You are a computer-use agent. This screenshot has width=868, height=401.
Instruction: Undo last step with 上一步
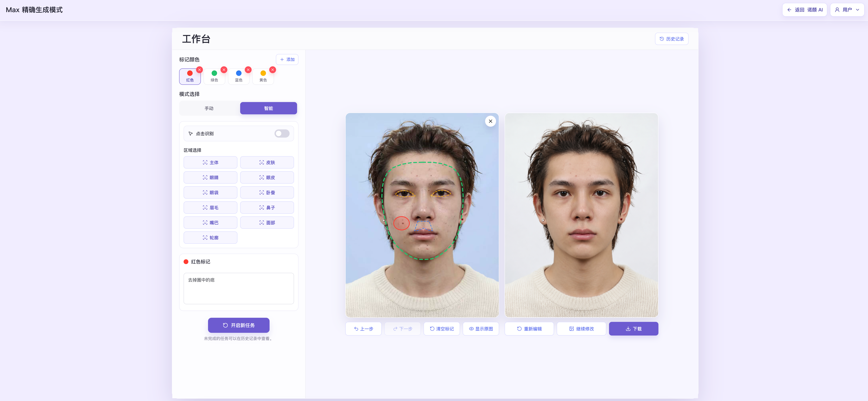coord(363,329)
